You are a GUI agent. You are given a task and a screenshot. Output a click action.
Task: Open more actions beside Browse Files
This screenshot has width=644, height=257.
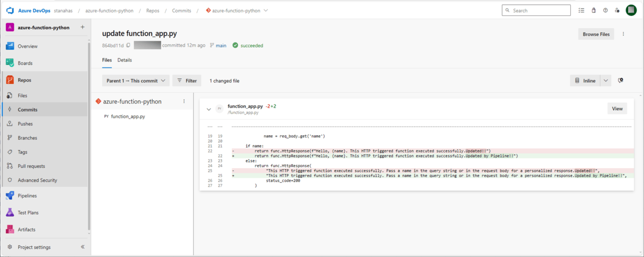[x=623, y=34]
